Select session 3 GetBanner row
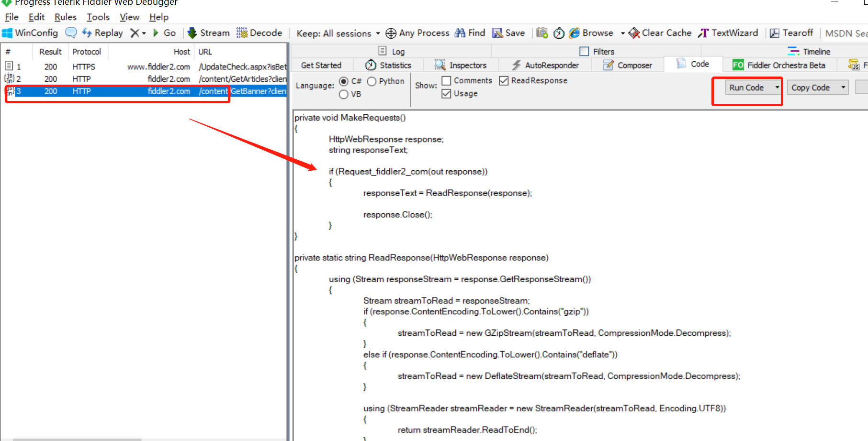Screen dimensions: 868x441 click(x=144, y=91)
